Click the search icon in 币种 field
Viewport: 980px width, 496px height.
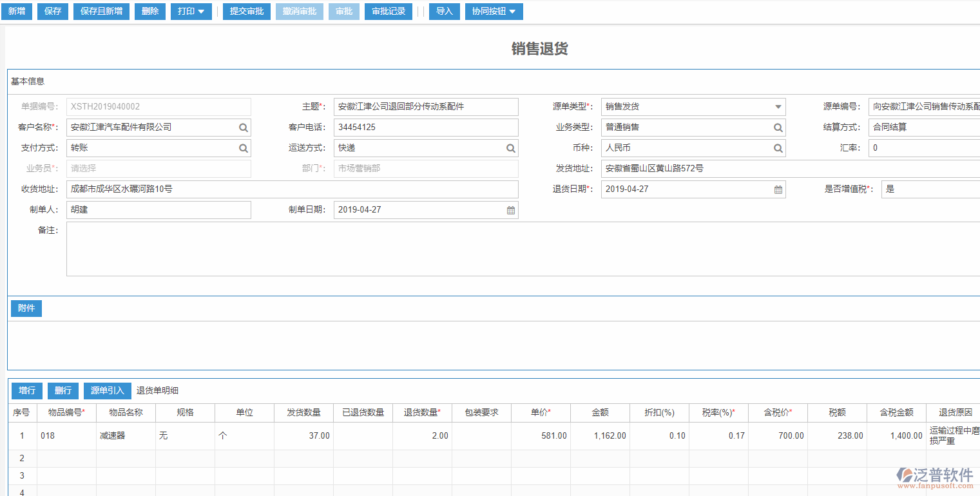click(x=778, y=148)
